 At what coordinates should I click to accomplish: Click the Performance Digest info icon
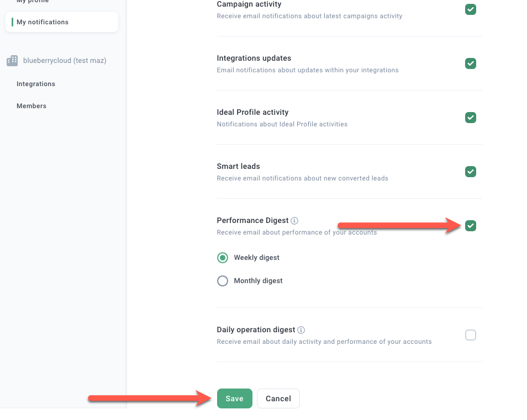click(294, 221)
